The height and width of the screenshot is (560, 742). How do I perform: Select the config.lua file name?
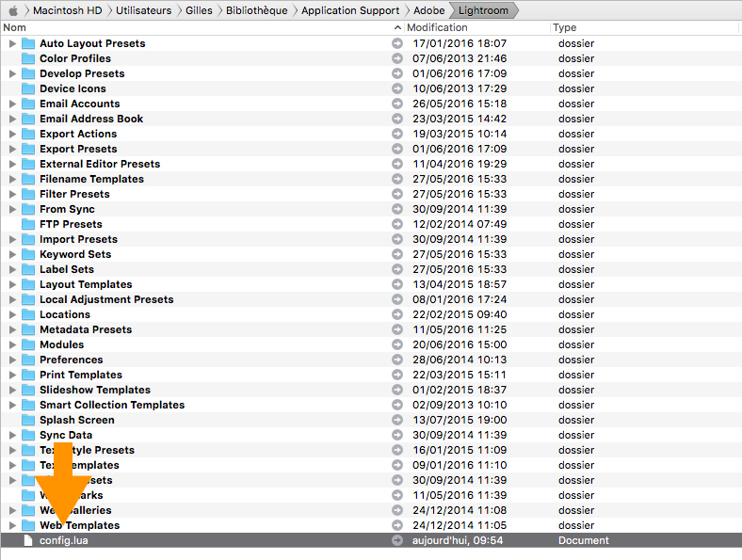[63, 540]
